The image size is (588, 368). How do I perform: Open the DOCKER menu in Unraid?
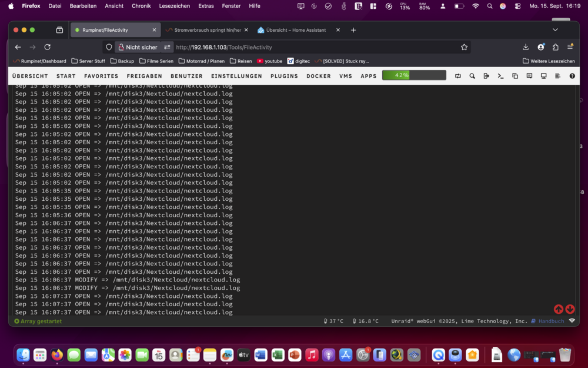tap(319, 76)
